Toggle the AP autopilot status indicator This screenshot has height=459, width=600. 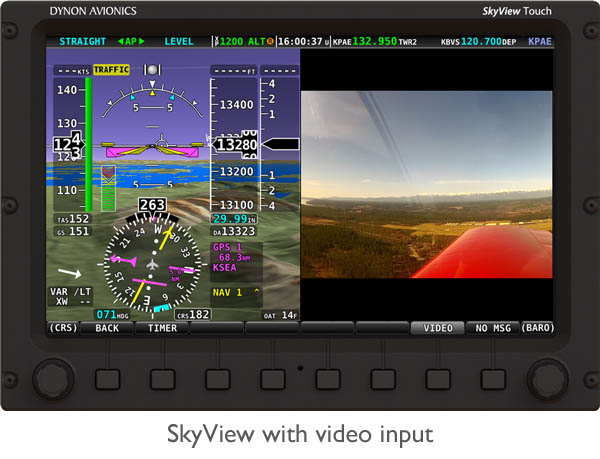click(x=131, y=42)
